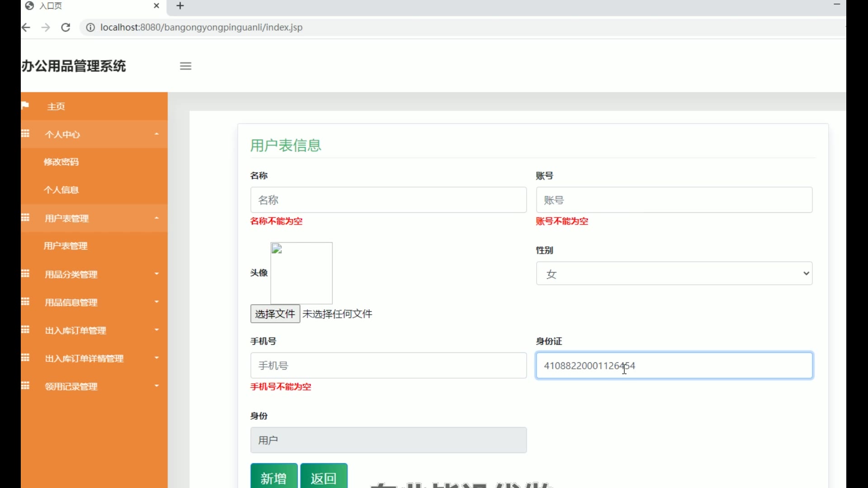The image size is (868, 488).
Task: Click the browser address bar URL
Action: tap(201, 28)
